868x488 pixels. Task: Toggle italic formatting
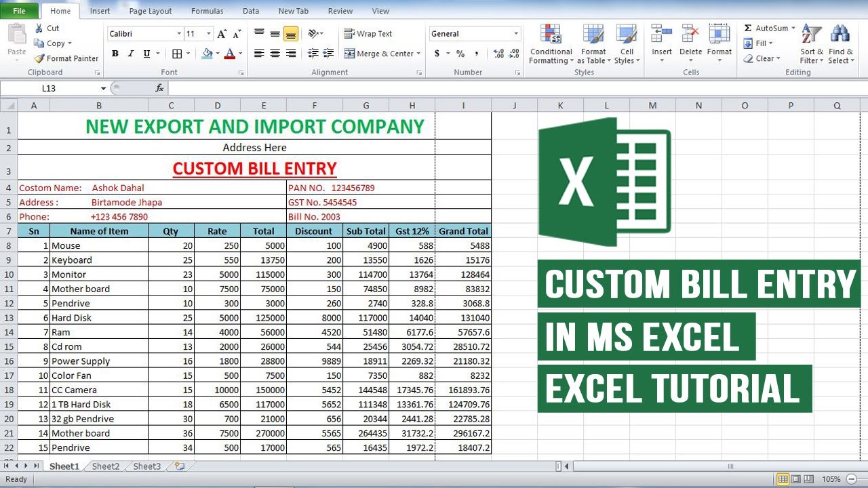click(130, 53)
